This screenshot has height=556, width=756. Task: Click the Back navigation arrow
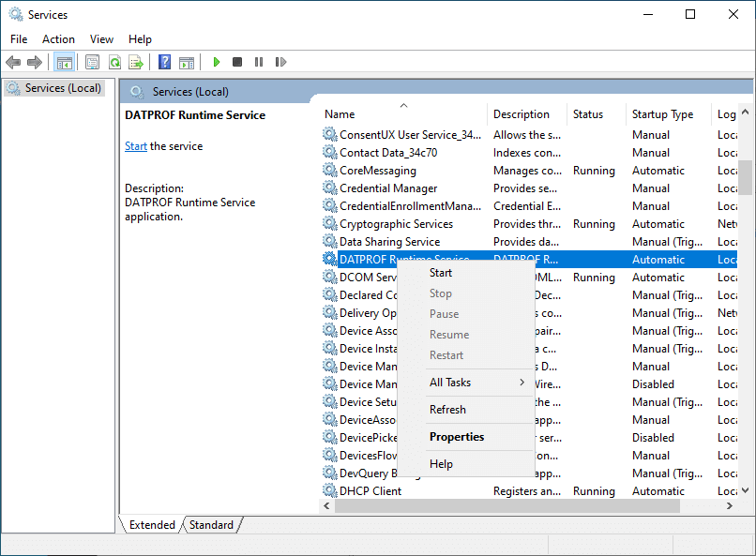(x=13, y=62)
